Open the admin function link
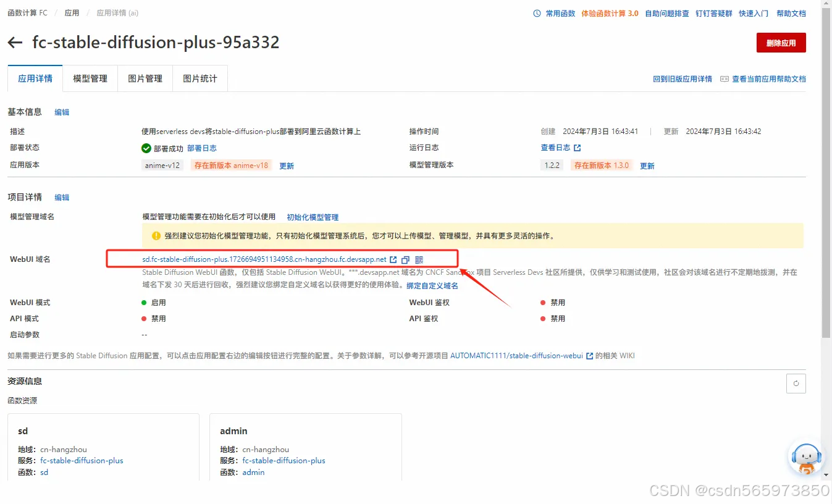This screenshot has width=832, height=504. (x=253, y=472)
